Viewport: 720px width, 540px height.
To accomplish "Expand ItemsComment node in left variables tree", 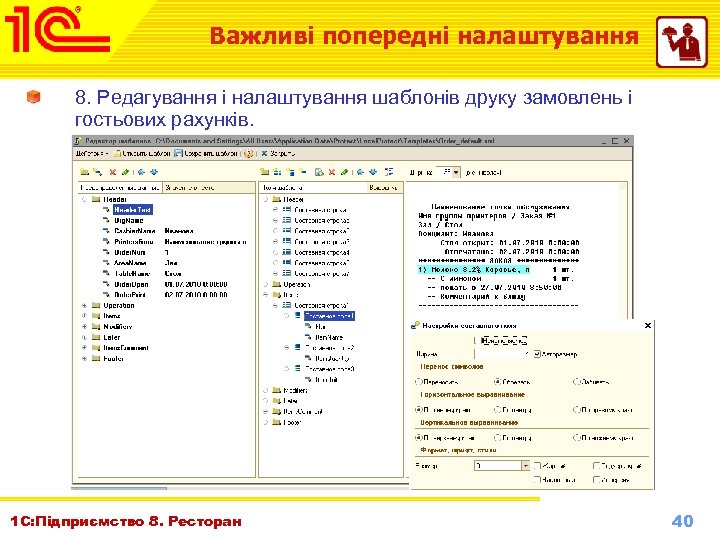I will [84, 348].
